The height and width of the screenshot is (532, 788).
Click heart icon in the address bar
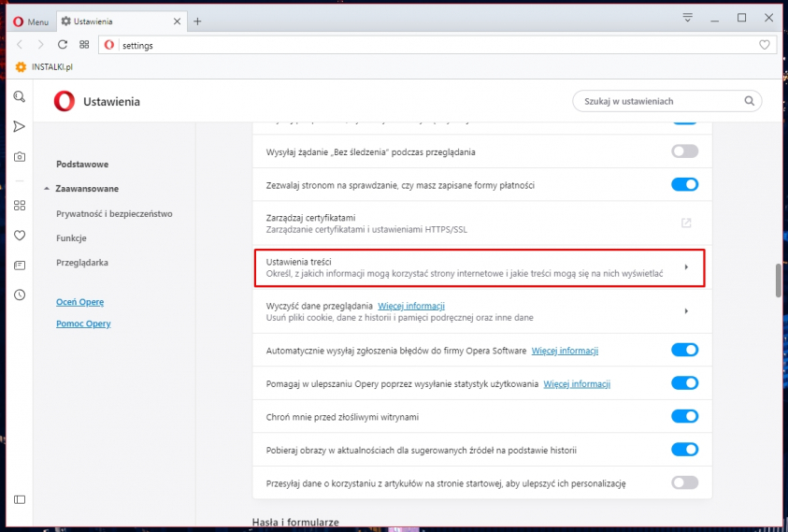764,45
